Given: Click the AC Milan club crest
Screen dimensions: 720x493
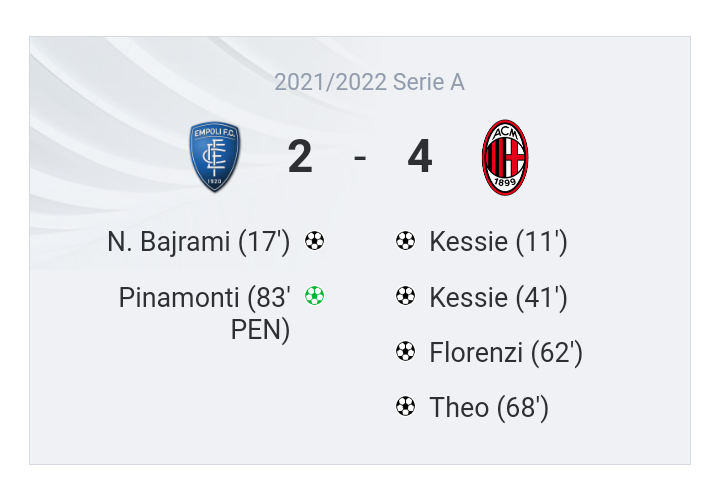Looking at the screenshot, I should pos(505,157).
